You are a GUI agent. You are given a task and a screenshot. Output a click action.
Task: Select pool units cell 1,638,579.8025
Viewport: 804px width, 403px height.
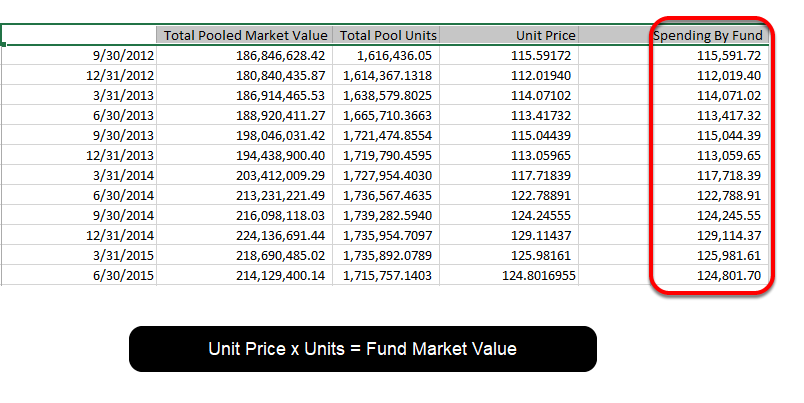386,95
